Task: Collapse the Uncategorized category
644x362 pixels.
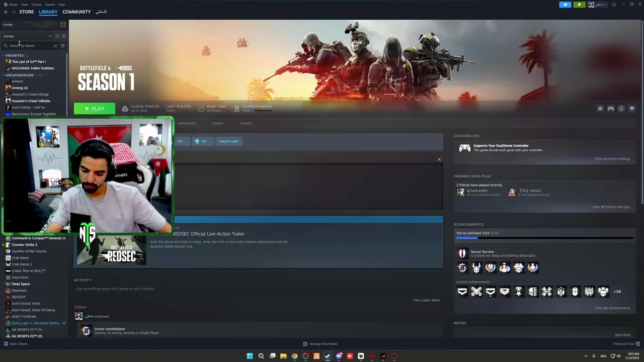Action: click(3, 75)
